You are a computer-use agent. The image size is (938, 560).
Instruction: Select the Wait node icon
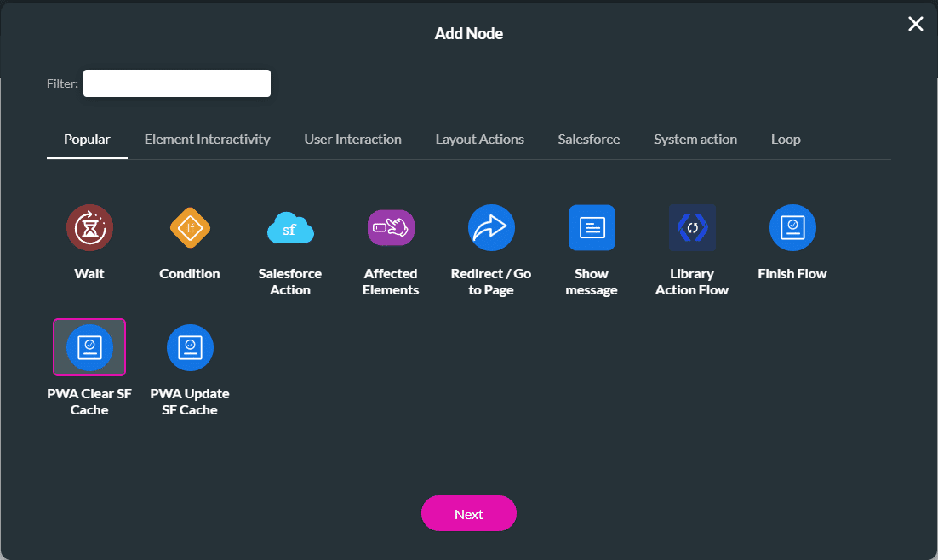(89, 227)
